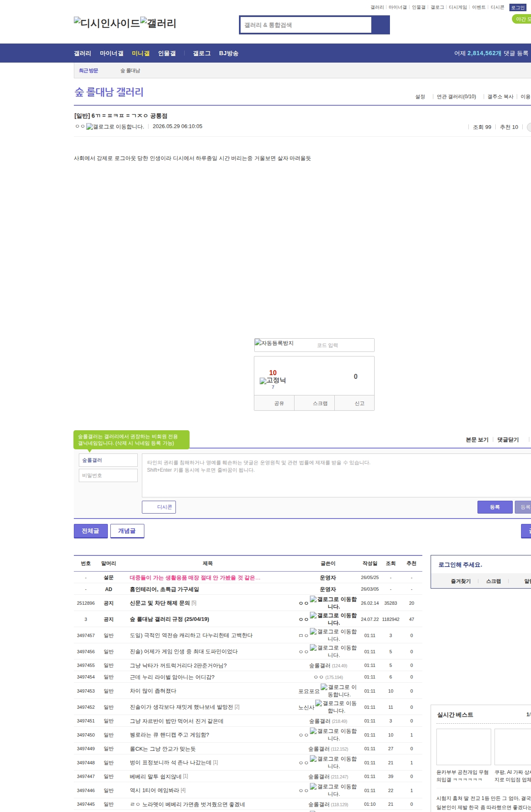Click 조회 column header
This screenshot has height=812, width=531.
390,563
